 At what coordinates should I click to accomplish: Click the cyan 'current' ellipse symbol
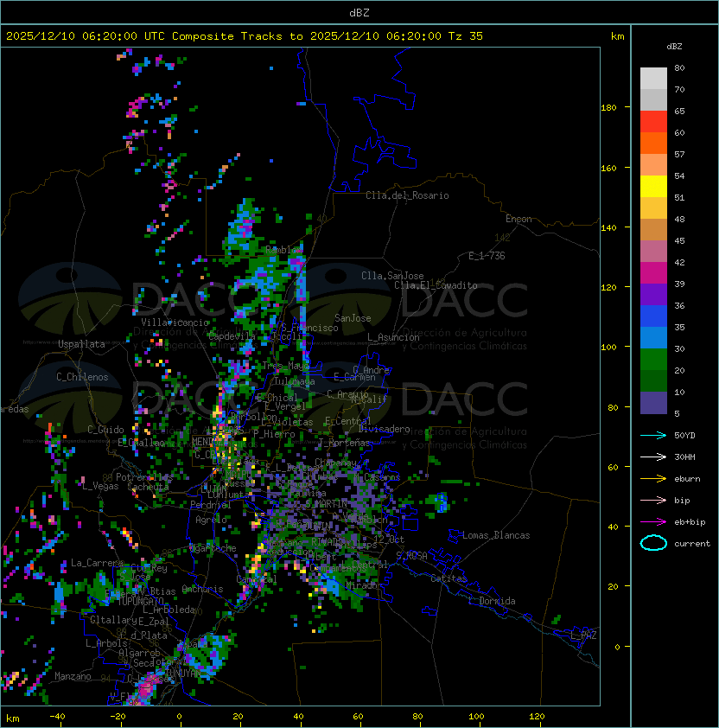click(x=653, y=543)
